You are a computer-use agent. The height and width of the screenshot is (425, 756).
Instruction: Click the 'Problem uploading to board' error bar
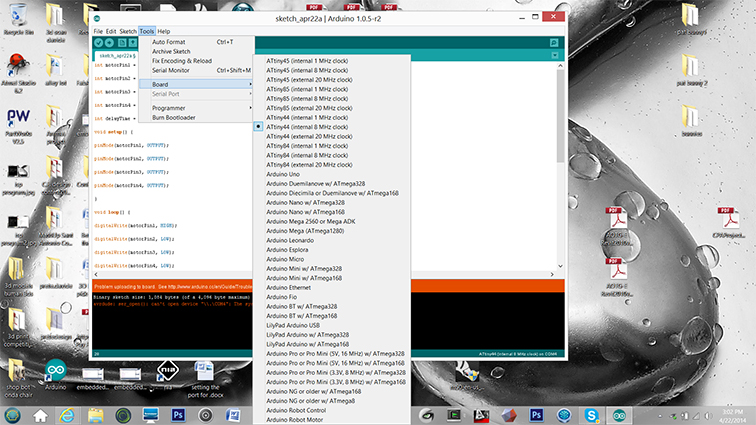328,286
